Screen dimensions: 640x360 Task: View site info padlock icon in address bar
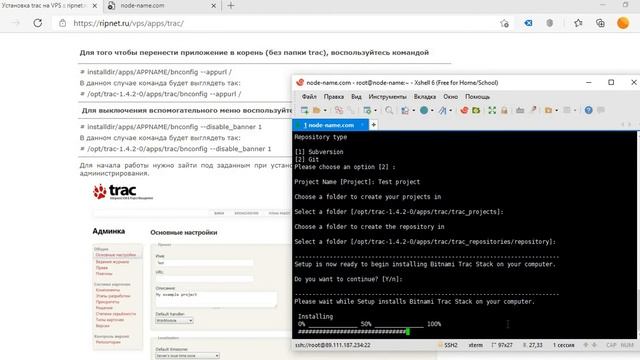point(62,23)
